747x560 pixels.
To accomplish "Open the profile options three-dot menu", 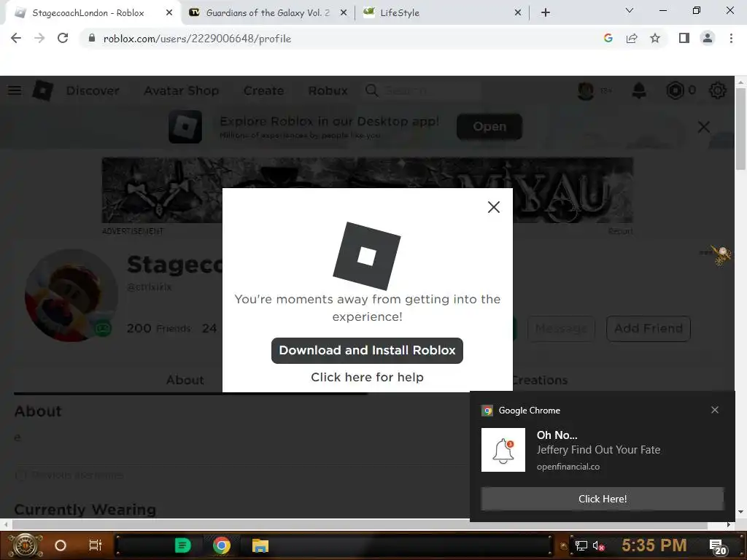I will click(x=708, y=252).
